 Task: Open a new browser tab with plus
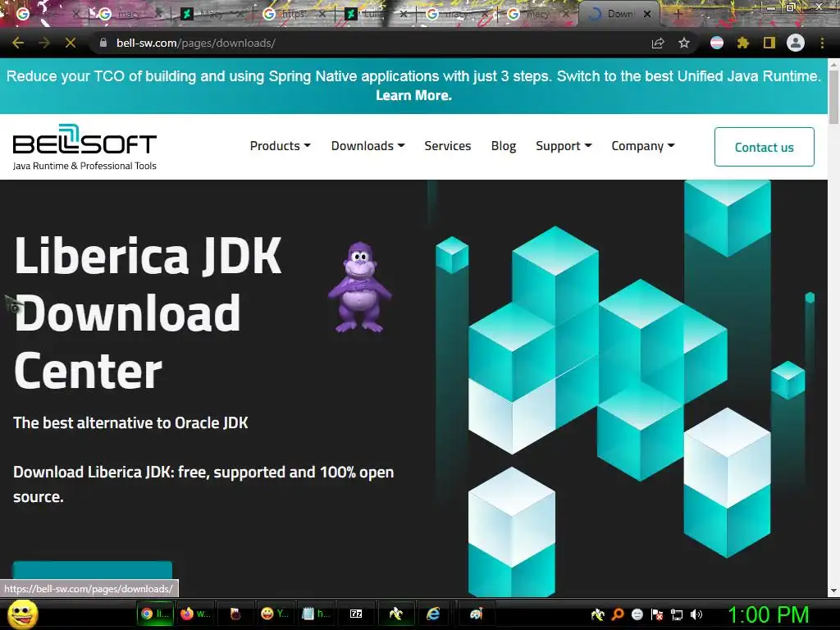click(678, 14)
